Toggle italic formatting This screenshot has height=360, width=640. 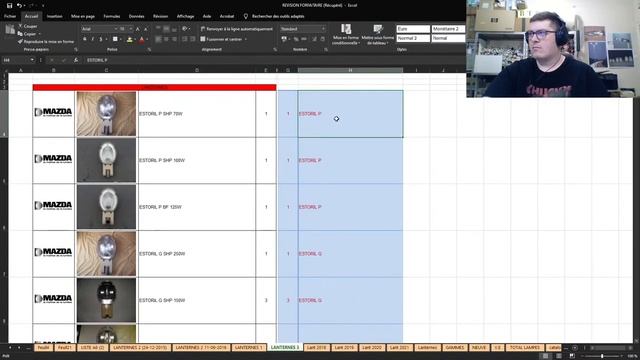[x=93, y=39]
